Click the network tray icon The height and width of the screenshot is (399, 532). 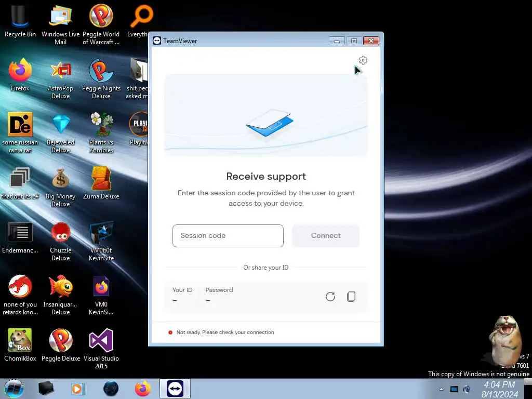click(454, 389)
